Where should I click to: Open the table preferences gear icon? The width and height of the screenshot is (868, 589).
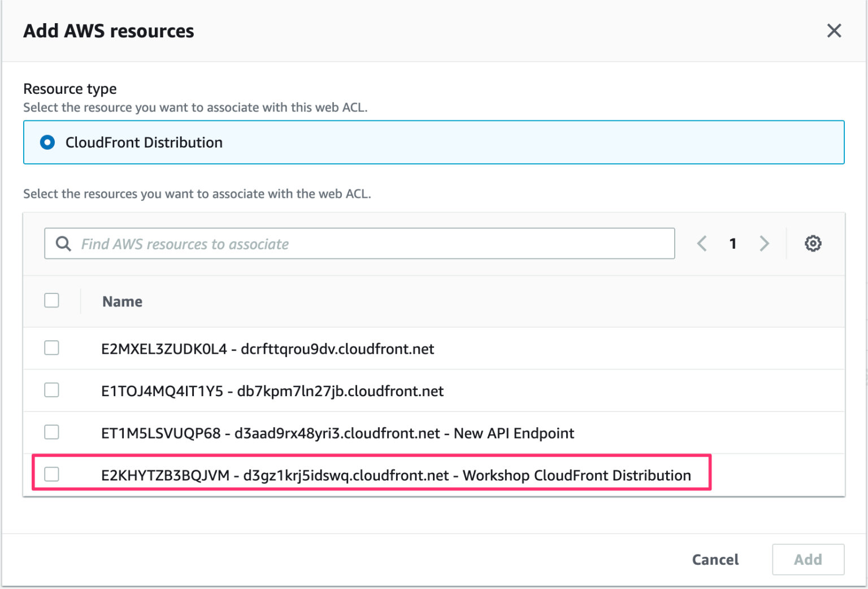pos(813,243)
